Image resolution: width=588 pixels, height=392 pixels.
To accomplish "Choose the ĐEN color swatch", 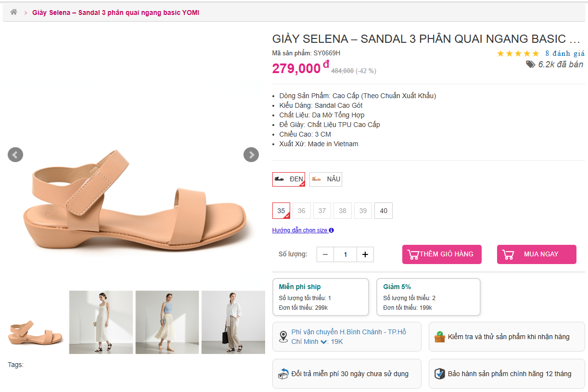I will coord(289,179).
